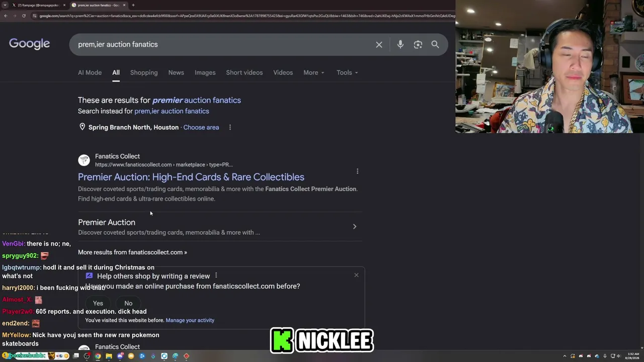This screenshot has height=362, width=644.
Task: Submit search with the magnifying glass icon
Action: coord(435,45)
